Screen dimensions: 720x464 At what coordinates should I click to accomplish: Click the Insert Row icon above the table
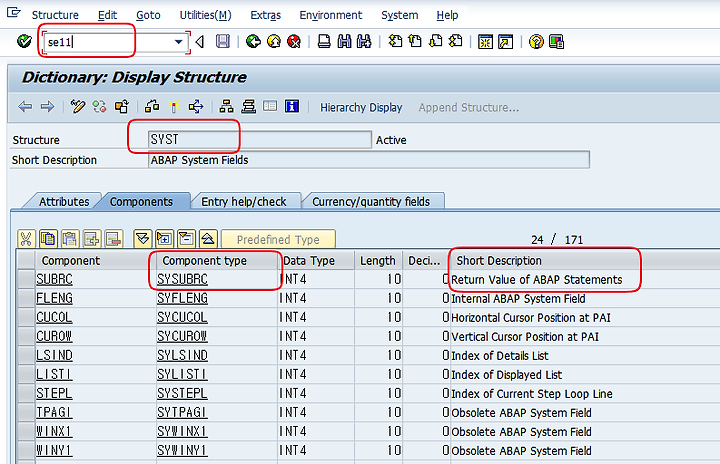tap(92, 239)
